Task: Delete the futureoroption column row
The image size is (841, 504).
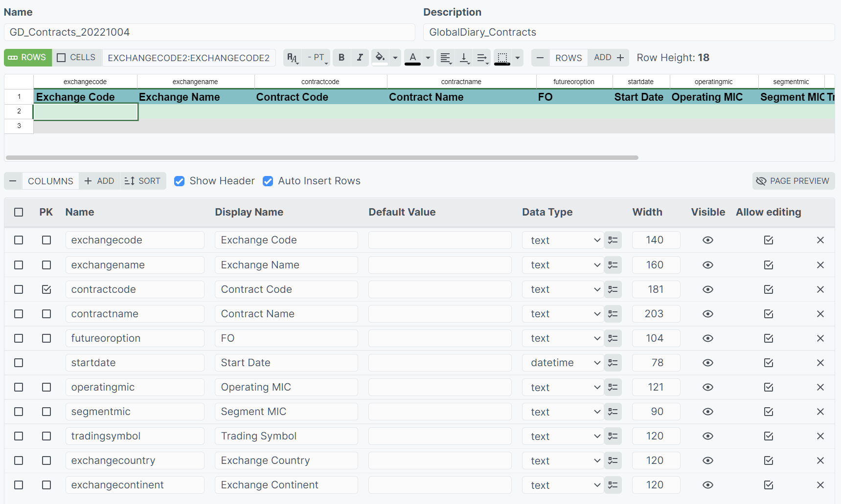Action: coord(820,338)
